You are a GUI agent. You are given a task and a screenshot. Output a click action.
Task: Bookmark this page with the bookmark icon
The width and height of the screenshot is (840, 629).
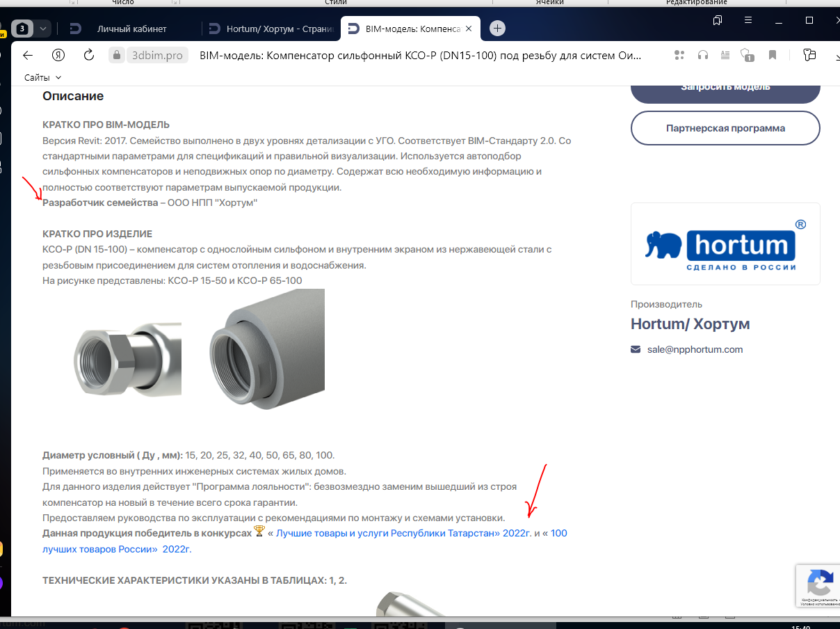click(x=773, y=55)
